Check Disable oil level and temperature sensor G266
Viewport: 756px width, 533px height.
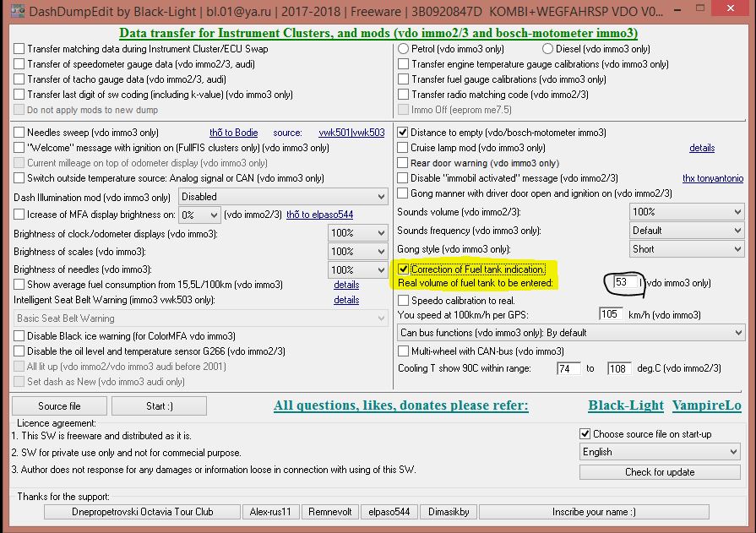point(19,351)
